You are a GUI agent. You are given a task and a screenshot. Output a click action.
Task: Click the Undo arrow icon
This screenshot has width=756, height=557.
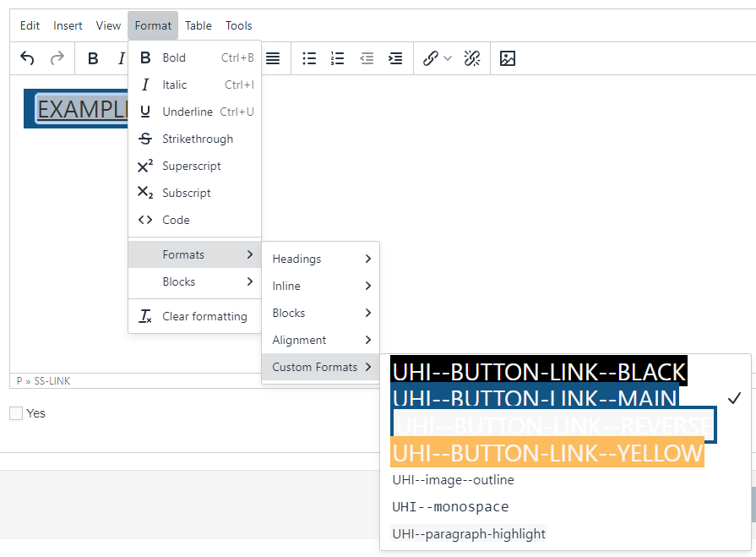(x=28, y=58)
